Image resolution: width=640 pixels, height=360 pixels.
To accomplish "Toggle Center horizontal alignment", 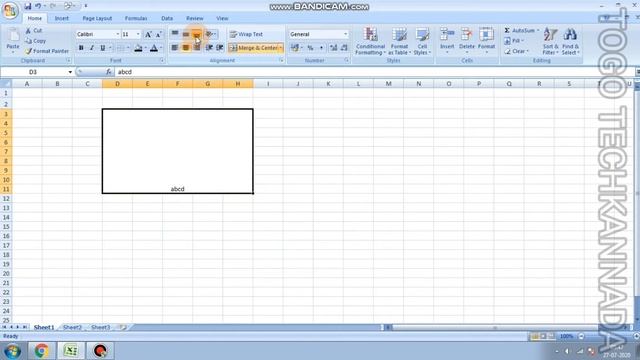I will point(186,48).
